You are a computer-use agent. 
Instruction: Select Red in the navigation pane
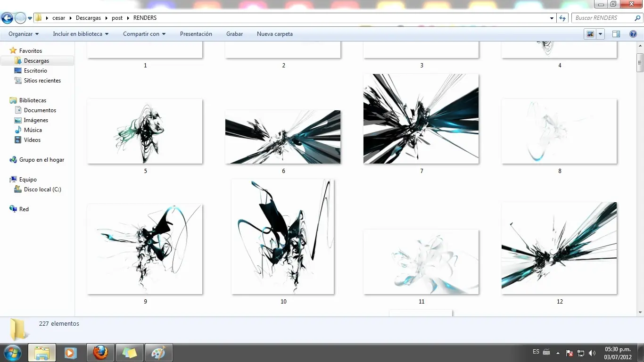pyautogui.click(x=24, y=209)
